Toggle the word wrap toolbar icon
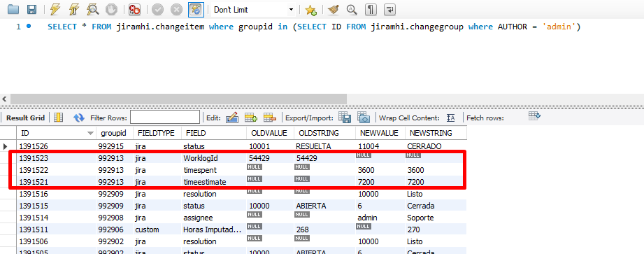 [x=389, y=9]
